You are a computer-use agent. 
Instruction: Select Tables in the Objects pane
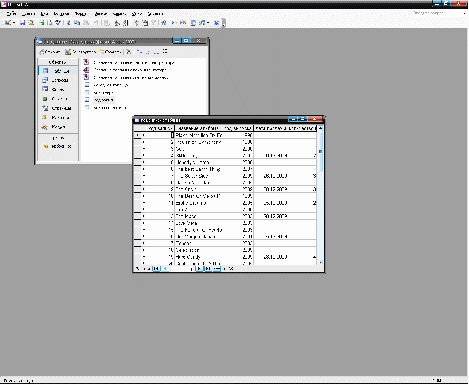pyautogui.click(x=58, y=71)
